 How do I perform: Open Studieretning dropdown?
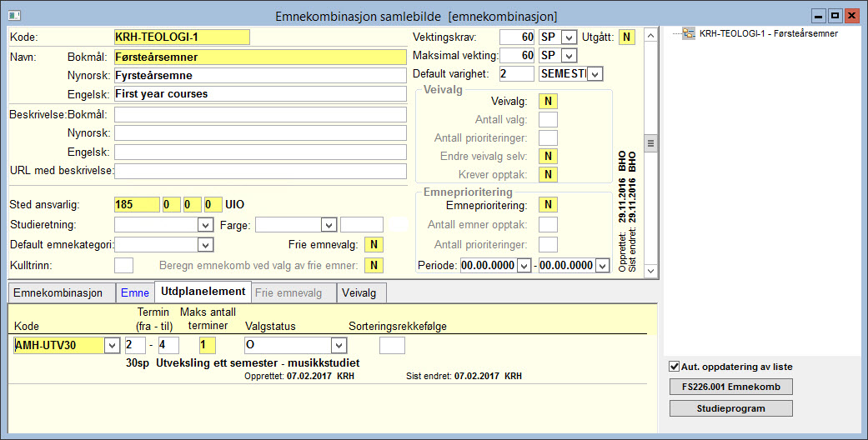[x=205, y=225]
